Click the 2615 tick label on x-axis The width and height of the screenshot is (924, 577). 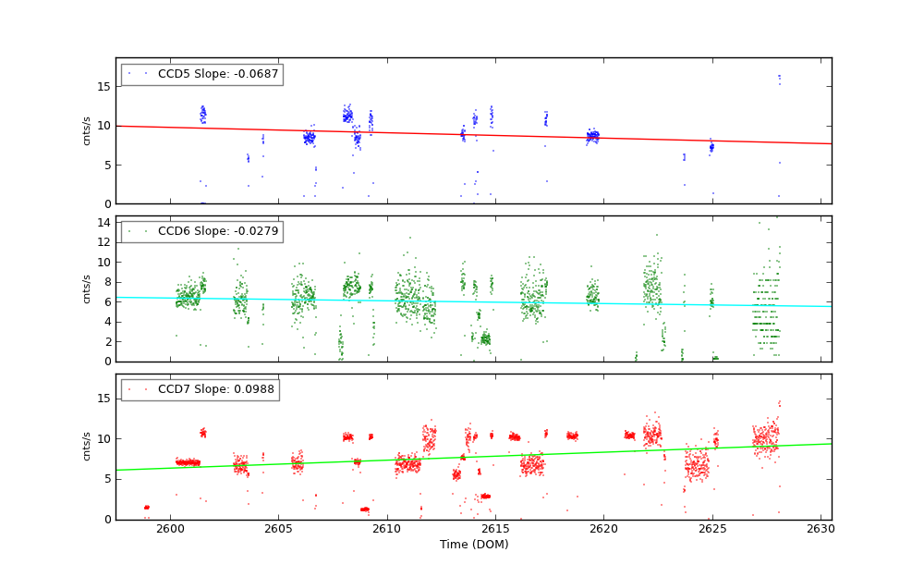(x=495, y=529)
